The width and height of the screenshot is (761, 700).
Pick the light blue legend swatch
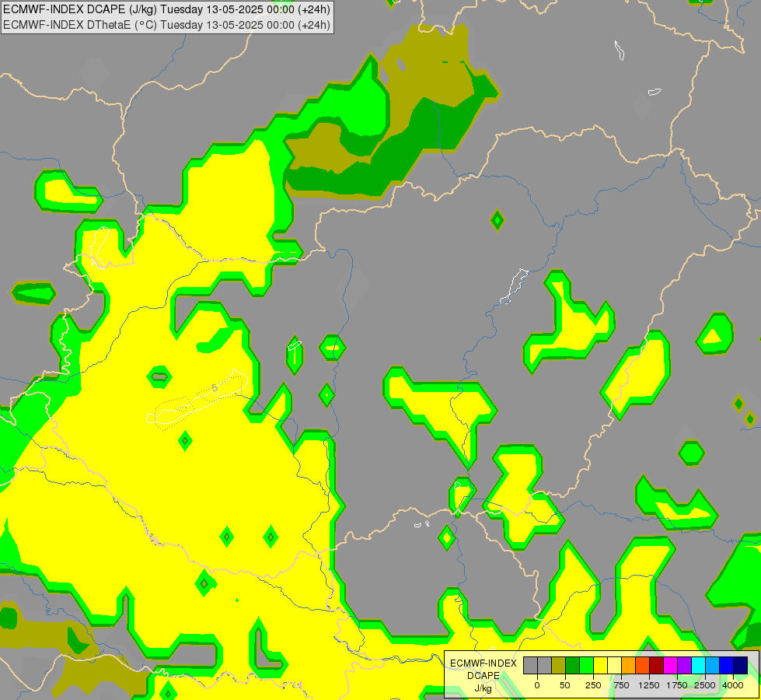point(713,665)
